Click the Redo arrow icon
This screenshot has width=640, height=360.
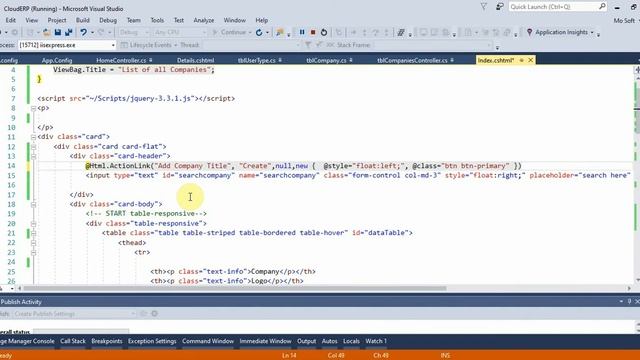point(101,32)
